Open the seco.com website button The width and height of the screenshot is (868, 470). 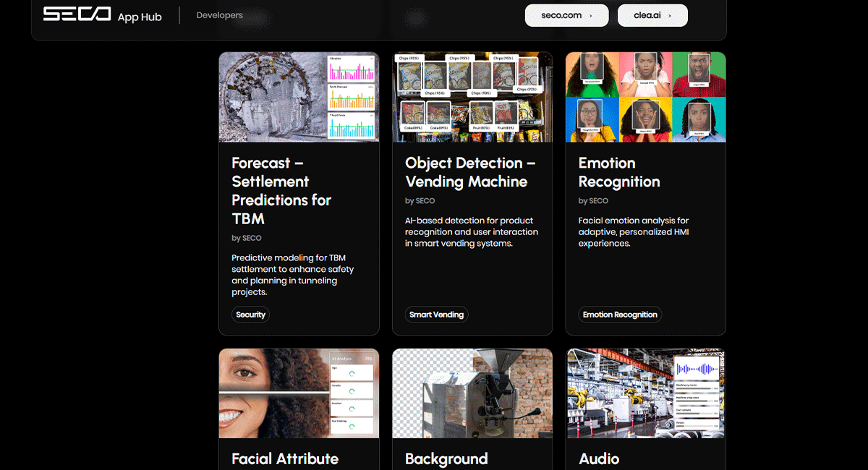pos(566,15)
